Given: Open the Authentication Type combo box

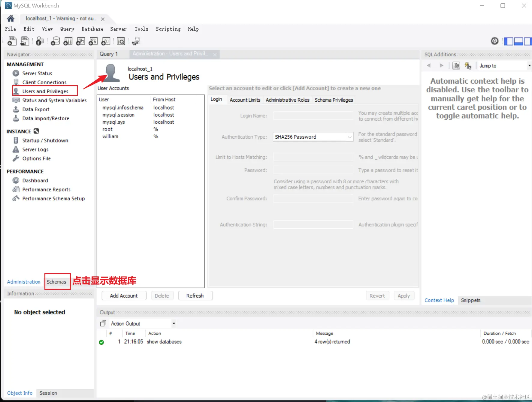Looking at the screenshot, I should pos(313,137).
